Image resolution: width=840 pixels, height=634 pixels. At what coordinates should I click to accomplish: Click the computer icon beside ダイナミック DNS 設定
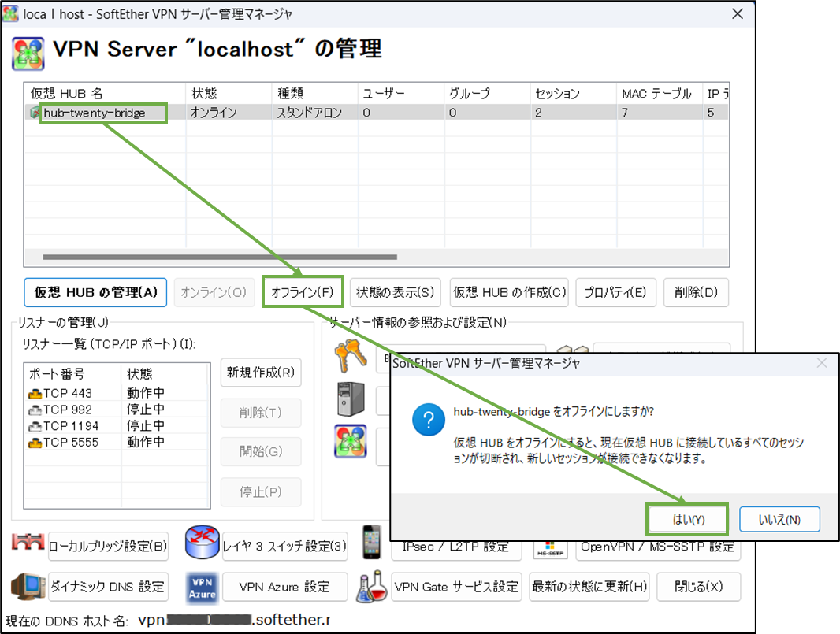pyautogui.click(x=28, y=586)
